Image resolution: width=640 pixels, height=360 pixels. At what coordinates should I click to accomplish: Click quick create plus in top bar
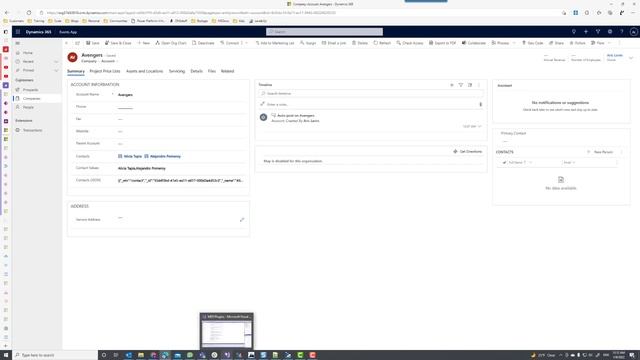[586, 32]
